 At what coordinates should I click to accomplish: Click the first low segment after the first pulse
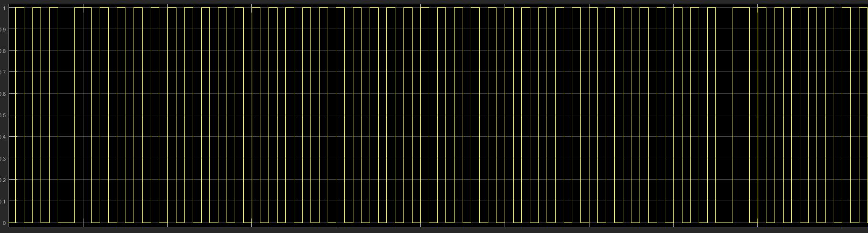(x=28, y=222)
